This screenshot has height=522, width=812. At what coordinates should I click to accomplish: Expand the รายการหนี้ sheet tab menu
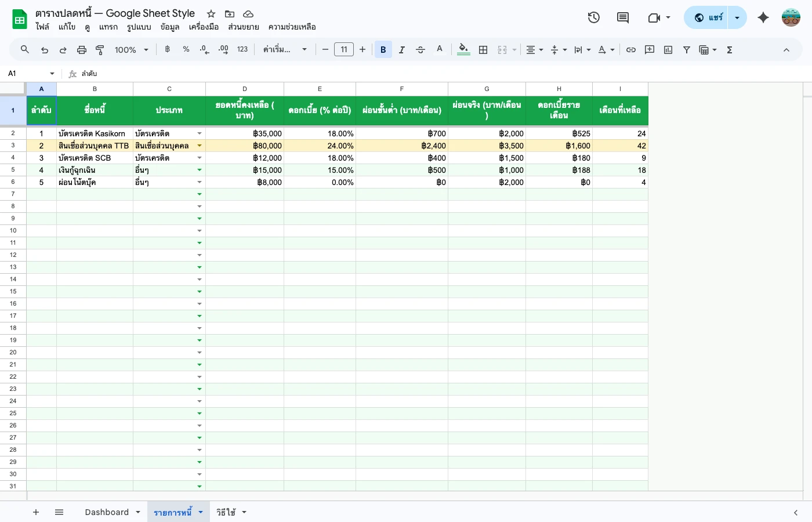pos(200,512)
